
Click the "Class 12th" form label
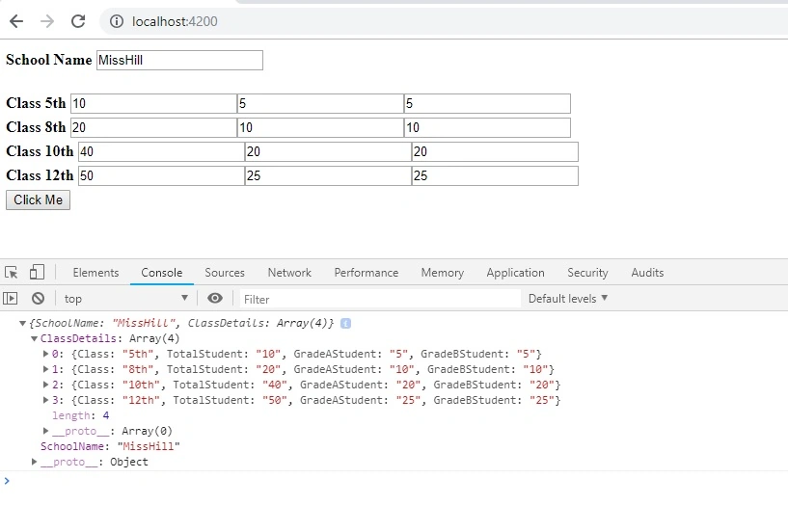[40, 175]
